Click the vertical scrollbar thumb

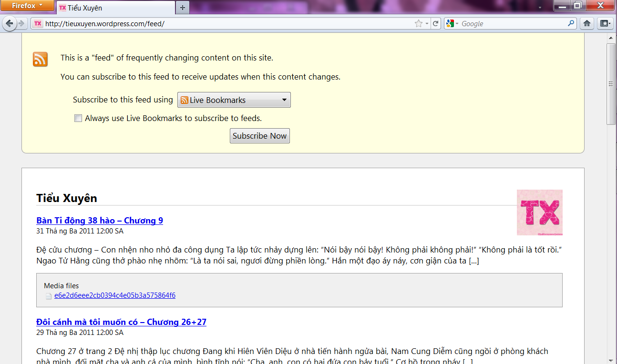(x=611, y=83)
